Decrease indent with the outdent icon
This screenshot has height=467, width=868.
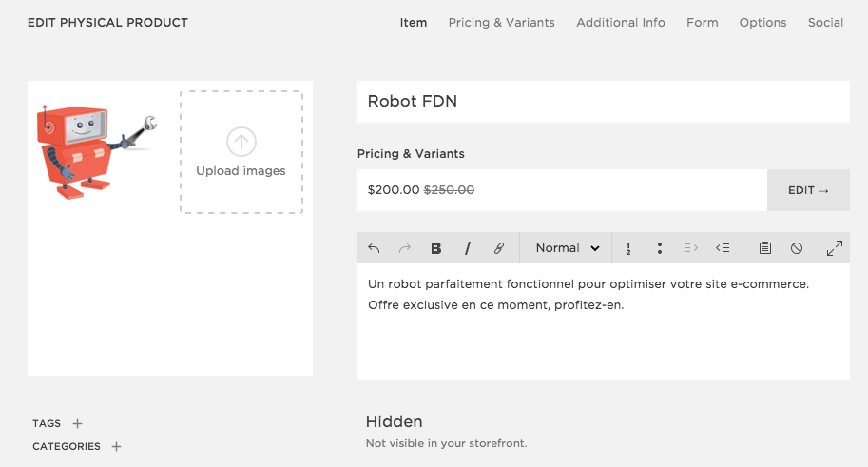[x=723, y=248]
